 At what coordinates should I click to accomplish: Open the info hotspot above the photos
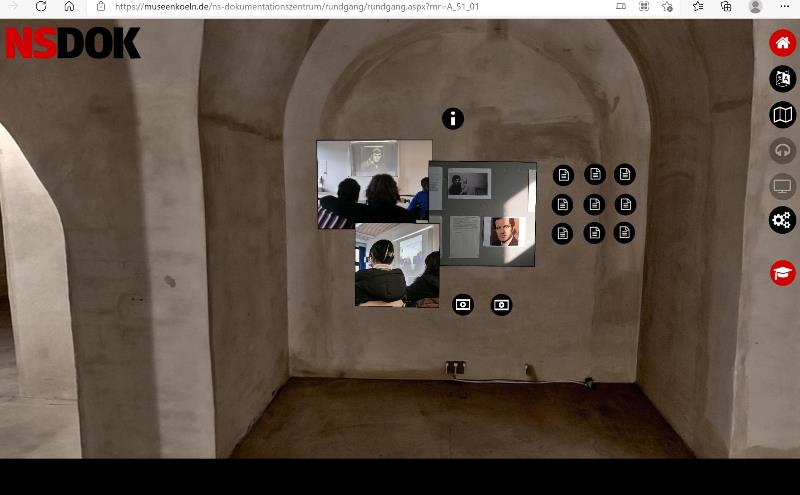pyautogui.click(x=453, y=119)
